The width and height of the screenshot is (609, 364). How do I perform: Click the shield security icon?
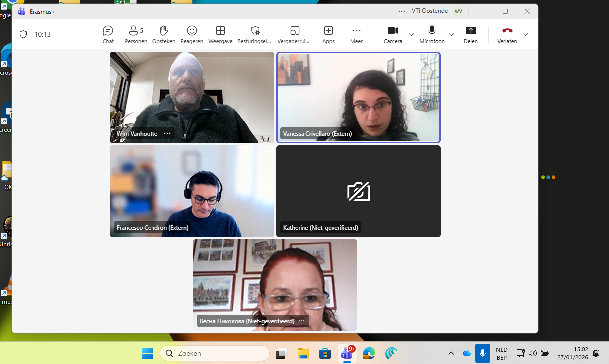[x=23, y=34]
